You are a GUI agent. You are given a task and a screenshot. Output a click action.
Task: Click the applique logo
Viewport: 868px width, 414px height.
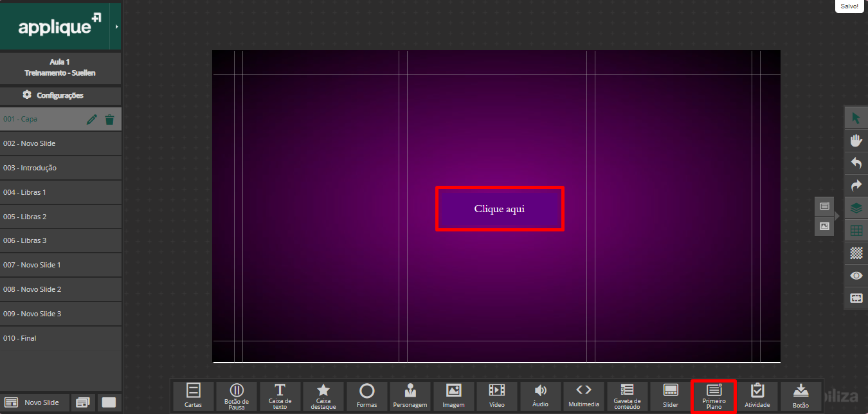pos(59,26)
